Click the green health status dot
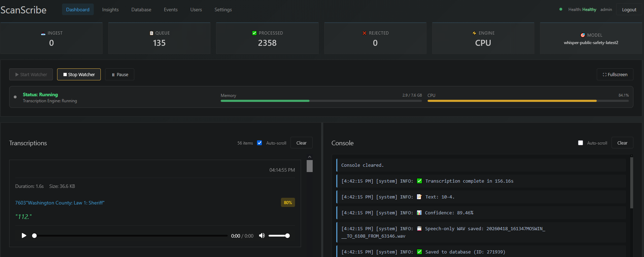Viewport: 644px width, 257px height. pyautogui.click(x=561, y=9)
